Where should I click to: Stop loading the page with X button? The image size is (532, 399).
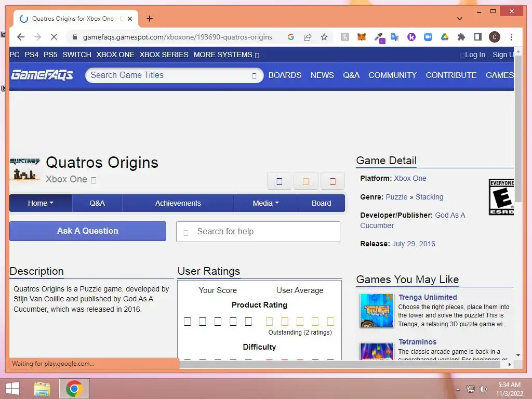tap(54, 37)
